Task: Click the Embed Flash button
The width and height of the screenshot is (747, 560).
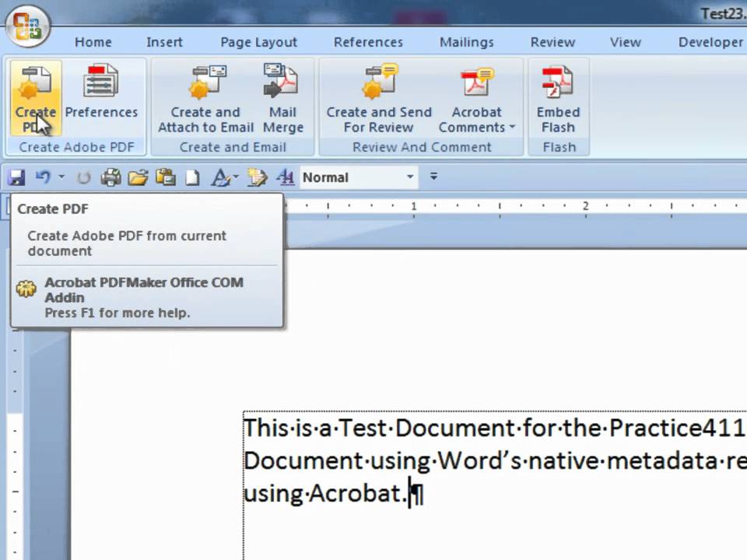Action: coord(559,99)
